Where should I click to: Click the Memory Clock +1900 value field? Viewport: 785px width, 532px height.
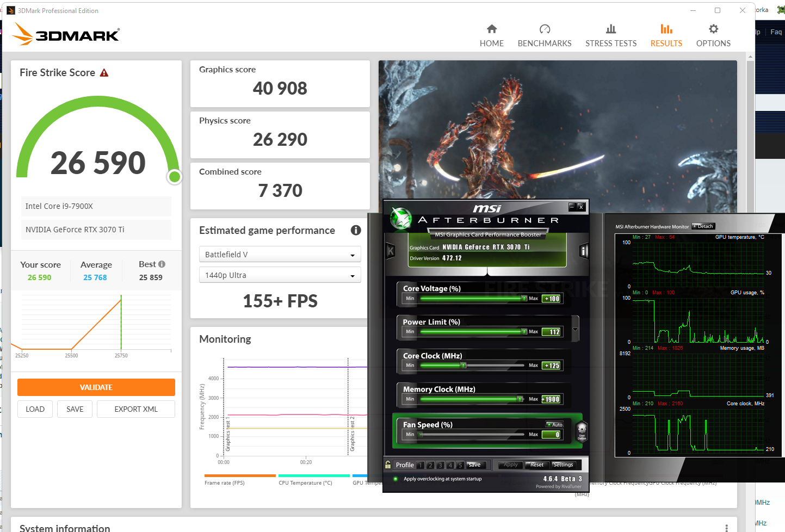tap(552, 399)
